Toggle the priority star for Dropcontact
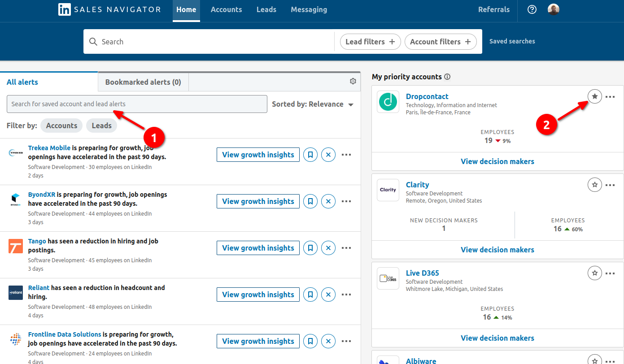This screenshot has height=364, width=624. coord(595,96)
